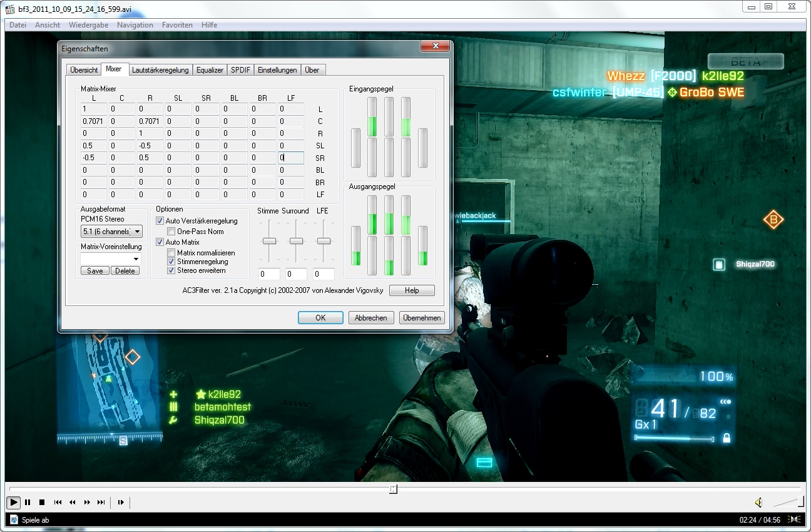
Task: Click the OK button
Action: (x=320, y=318)
